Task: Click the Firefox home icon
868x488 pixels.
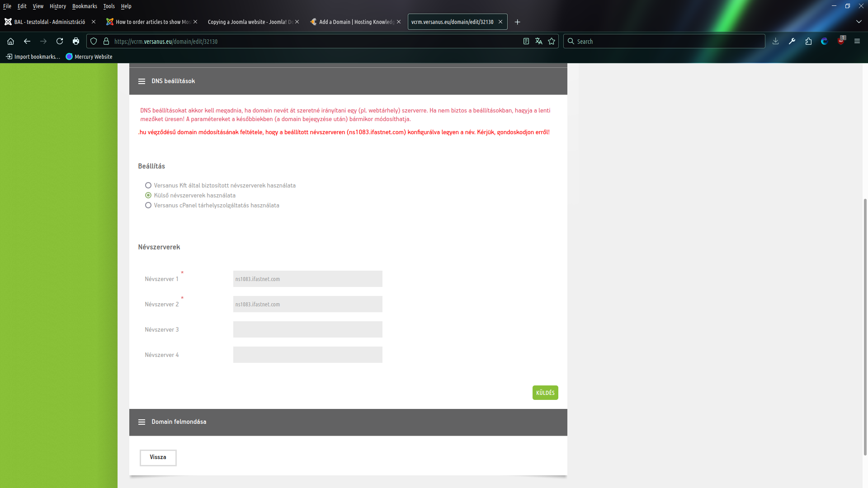Action: click(11, 41)
